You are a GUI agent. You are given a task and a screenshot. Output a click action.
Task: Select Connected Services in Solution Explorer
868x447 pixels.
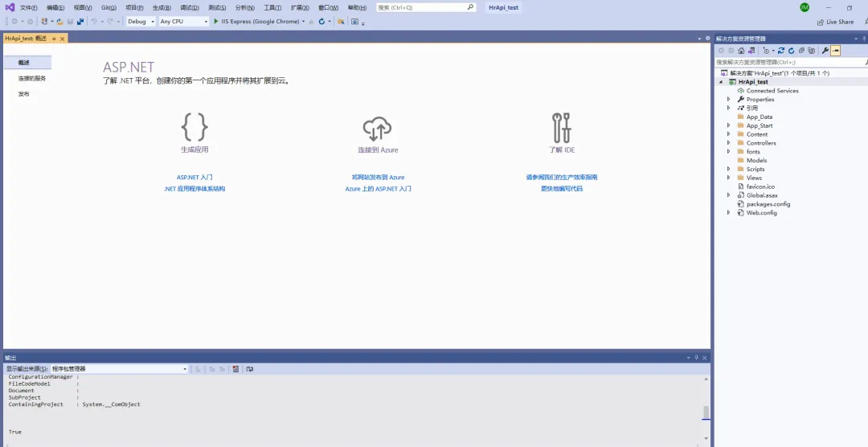[x=772, y=91]
